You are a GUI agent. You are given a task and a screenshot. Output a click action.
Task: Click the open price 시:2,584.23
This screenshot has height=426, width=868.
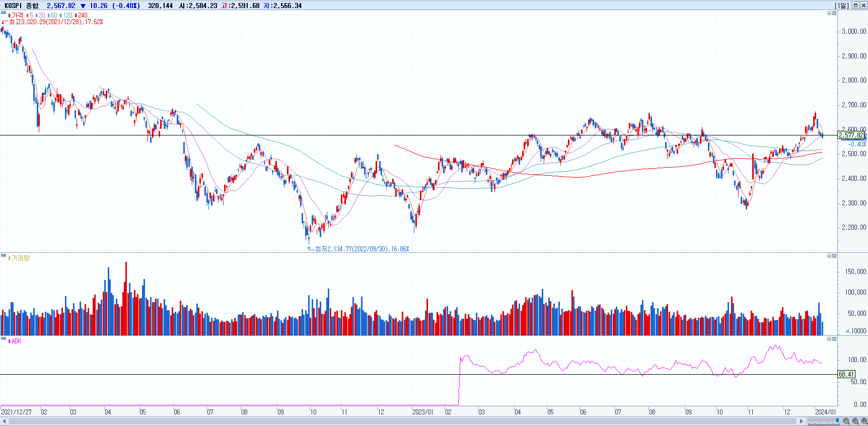(x=198, y=6)
